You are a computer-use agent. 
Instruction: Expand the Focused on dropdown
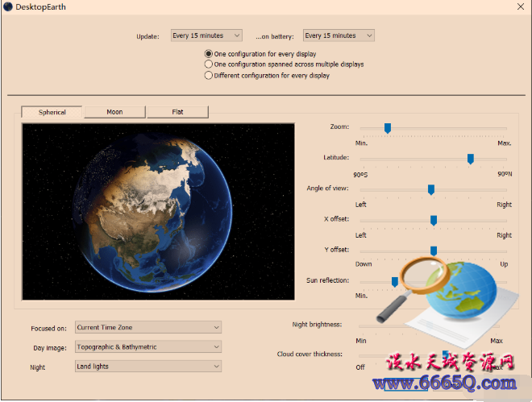148,327
